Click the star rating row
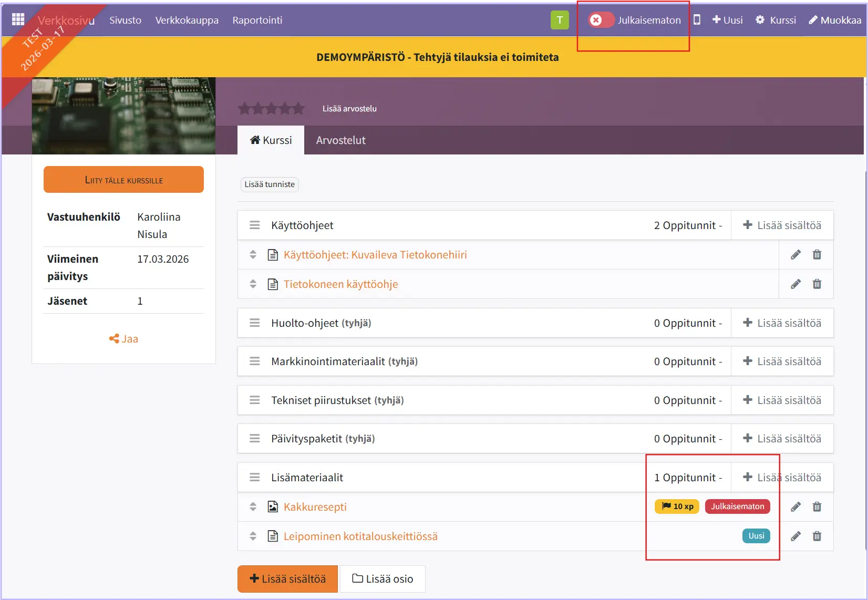Image resolution: width=868 pixels, height=600 pixels. click(x=271, y=109)
